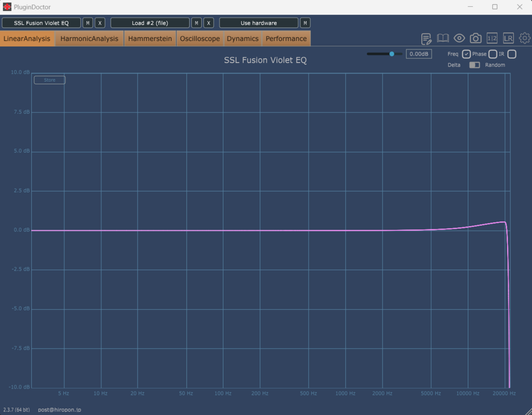
Task: Click the PluginDoctor app logo
Action: 7,7
